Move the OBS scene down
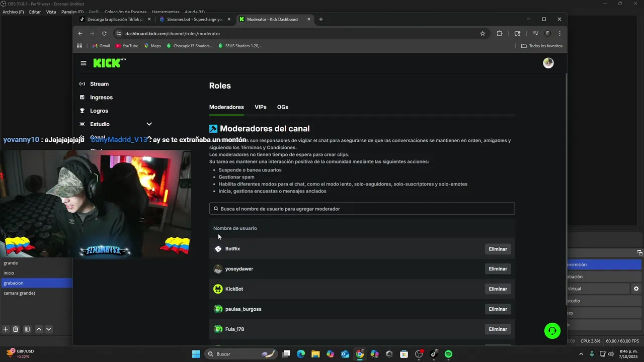The image size is (644, 362). click(x=49, y=329)
